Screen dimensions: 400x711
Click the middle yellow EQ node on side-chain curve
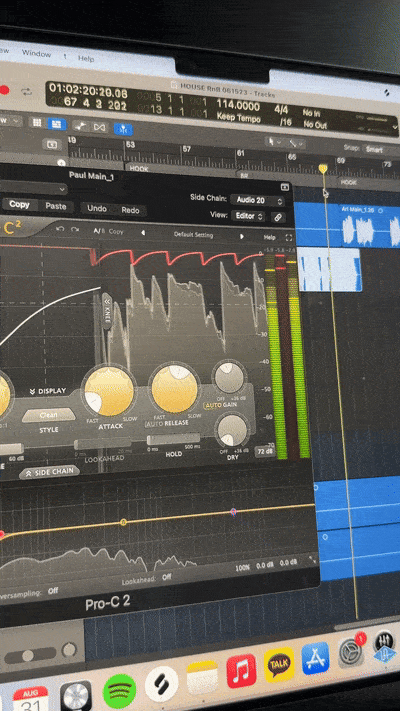[x=123, y=522]
